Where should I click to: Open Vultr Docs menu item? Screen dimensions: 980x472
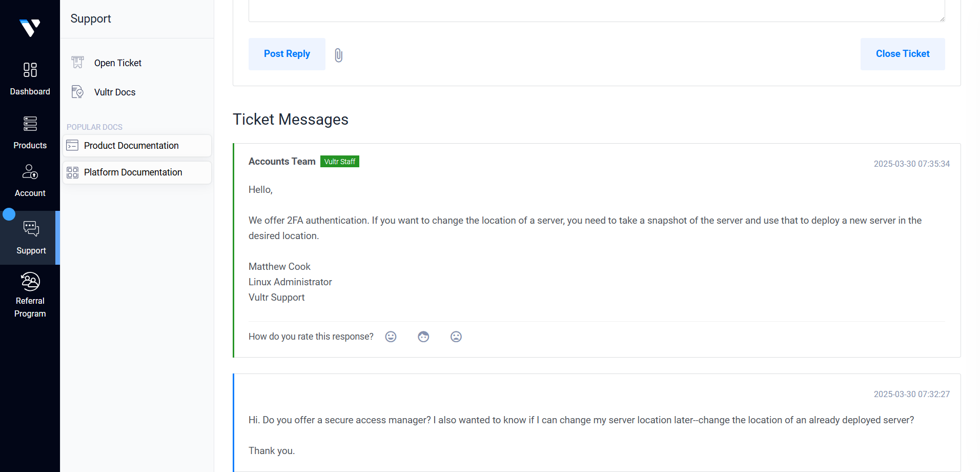point(115,92)
